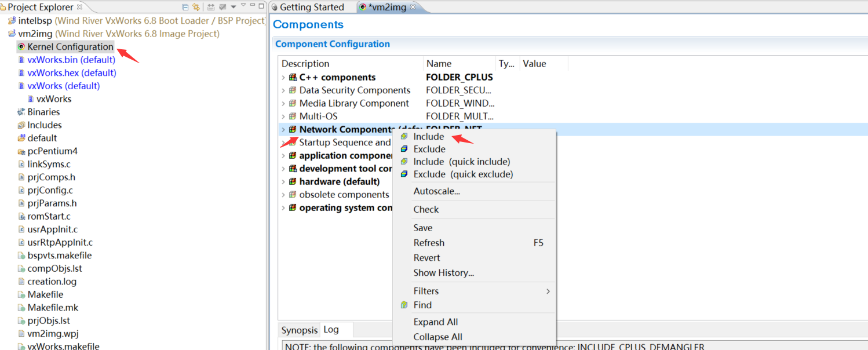The width and height of the screenshot is (868, 350).
Task: Click the vm2img project icon in the tree
Action: pyautogui.click(x=12, y=34)
